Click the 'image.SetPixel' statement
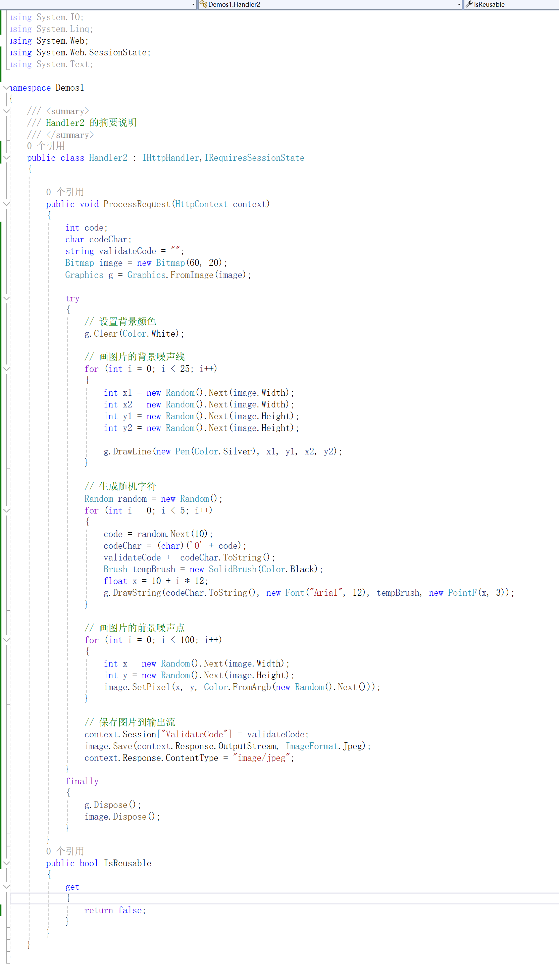 [242, 687]
